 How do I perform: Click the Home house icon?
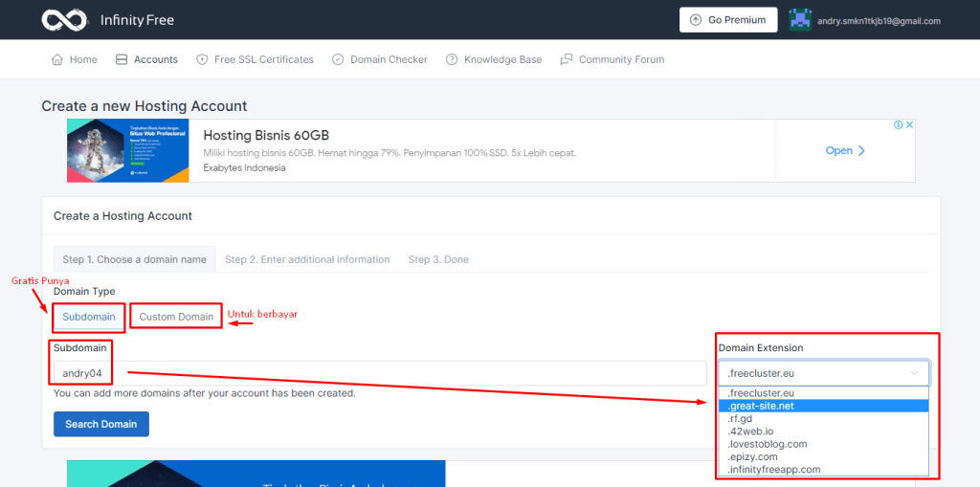click(x=57, y=59)
